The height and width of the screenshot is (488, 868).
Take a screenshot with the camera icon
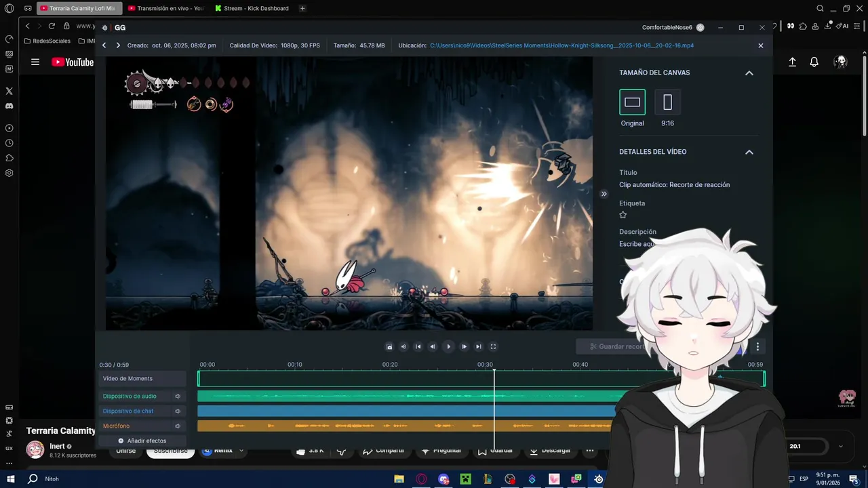coord(389,346)
